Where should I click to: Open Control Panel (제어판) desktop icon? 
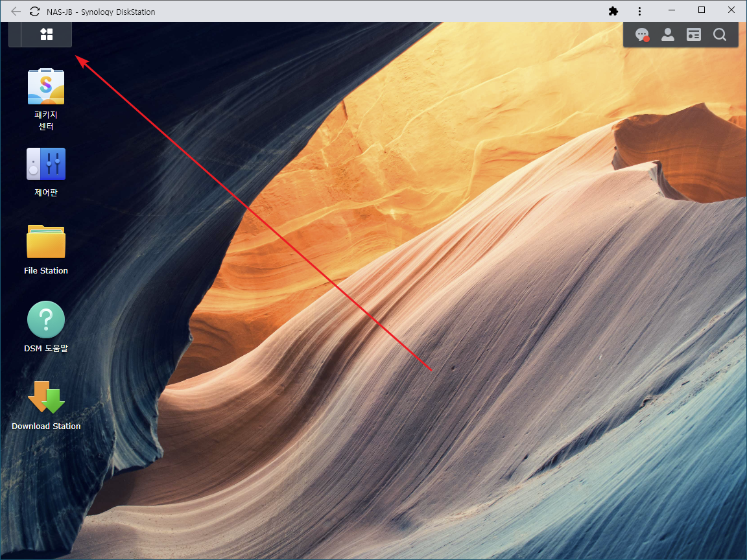click(46, 164)
